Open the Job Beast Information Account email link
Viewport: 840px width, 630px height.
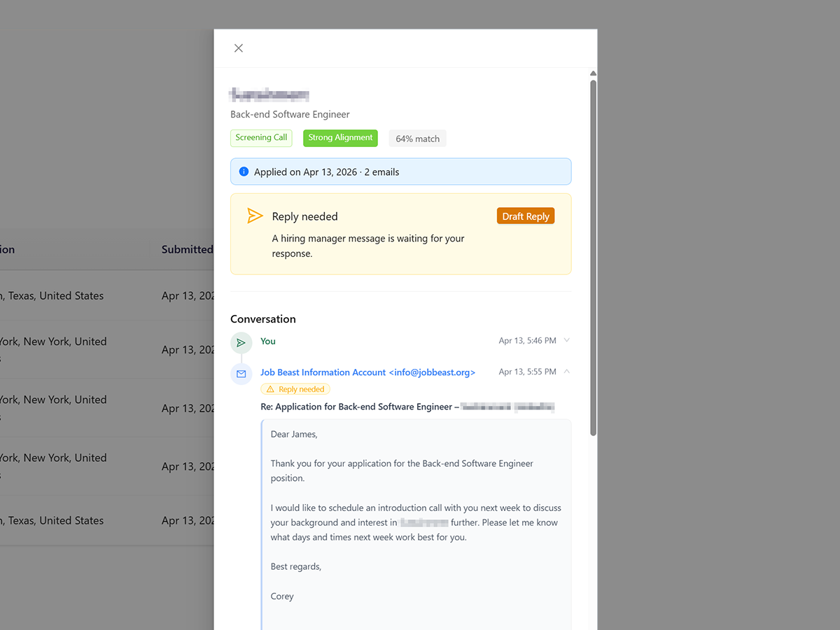(367, 372)
